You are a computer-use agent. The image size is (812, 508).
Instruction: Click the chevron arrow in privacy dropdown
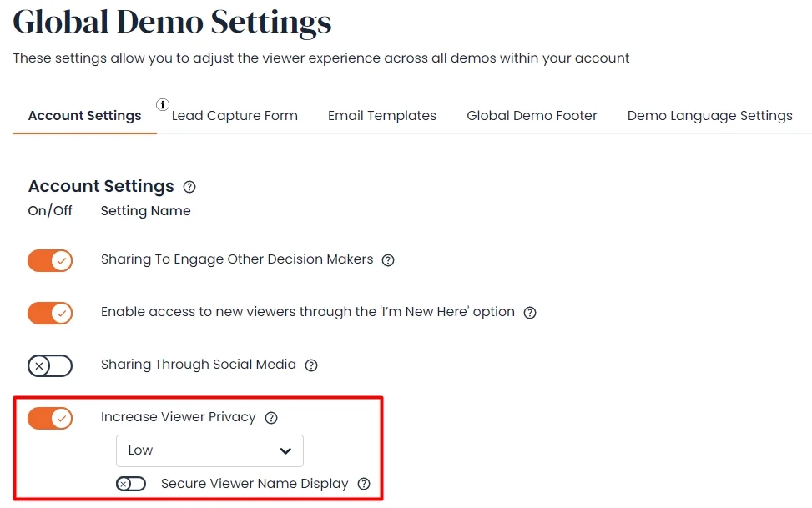point(285,451)
